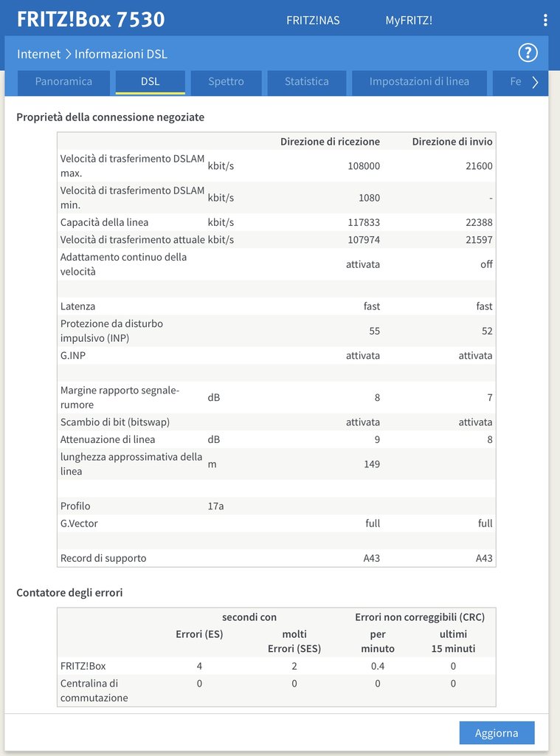560x756 pixels.
Task: Click the FRITZ!Box 7530 logo title
Action: [x=91, y=20]
